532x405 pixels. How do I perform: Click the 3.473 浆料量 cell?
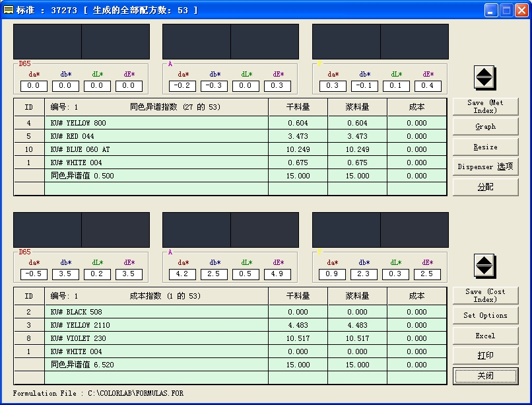click(x=357, y=136)
